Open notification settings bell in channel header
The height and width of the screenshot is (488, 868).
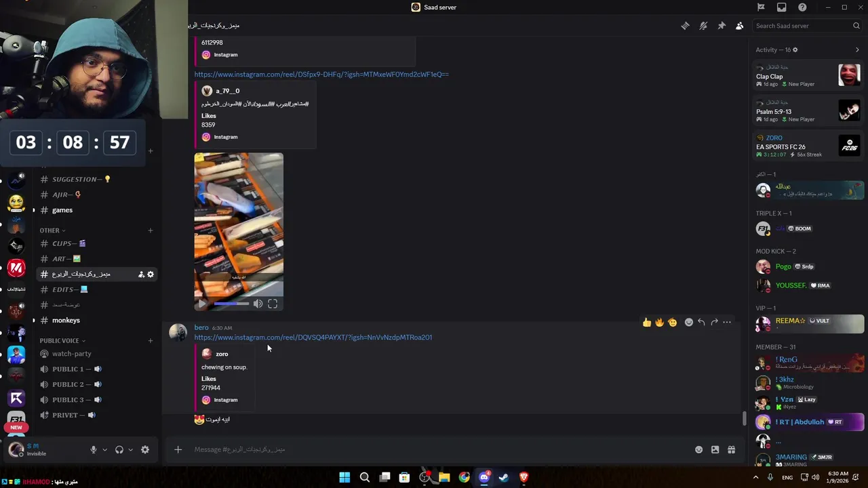(x=703, y=26)
